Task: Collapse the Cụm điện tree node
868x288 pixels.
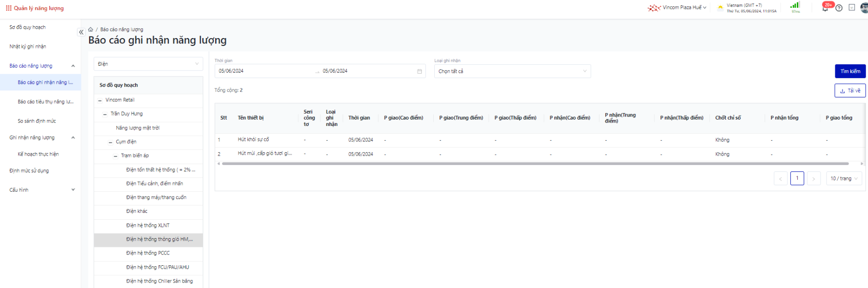Action: coord(110,142)
